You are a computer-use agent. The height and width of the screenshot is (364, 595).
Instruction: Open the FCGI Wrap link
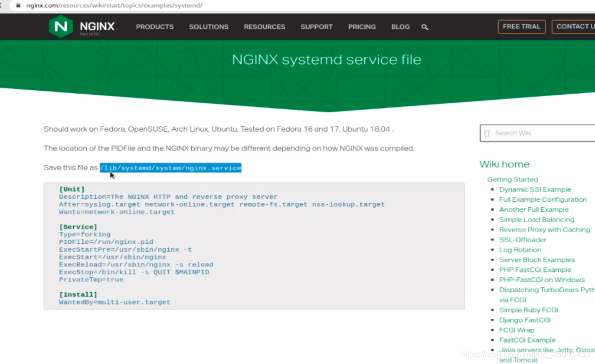pos(516,330)
